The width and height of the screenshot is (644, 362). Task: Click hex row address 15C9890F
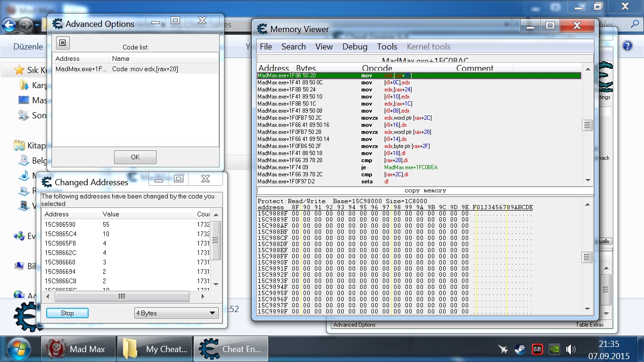tap(272, 263)
